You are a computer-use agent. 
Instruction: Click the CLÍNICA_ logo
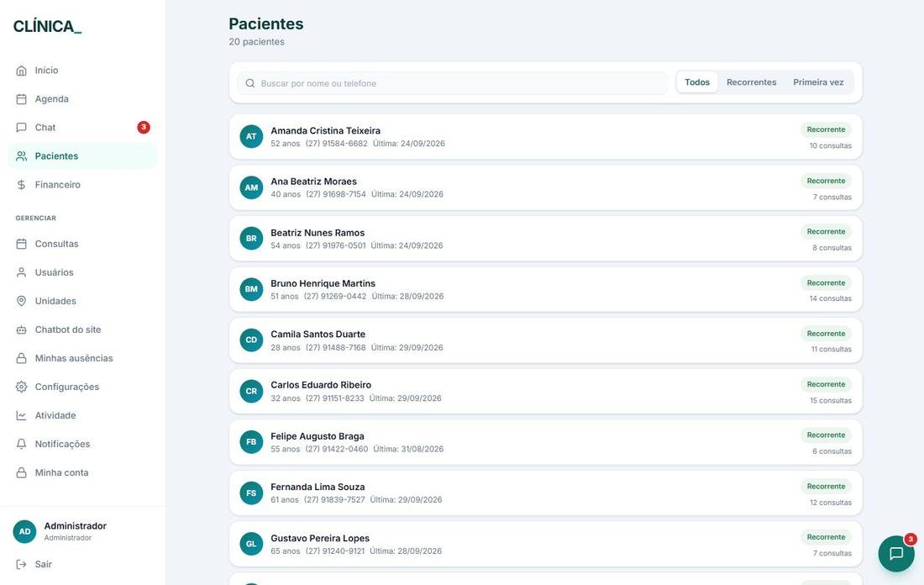pos(47,27)
